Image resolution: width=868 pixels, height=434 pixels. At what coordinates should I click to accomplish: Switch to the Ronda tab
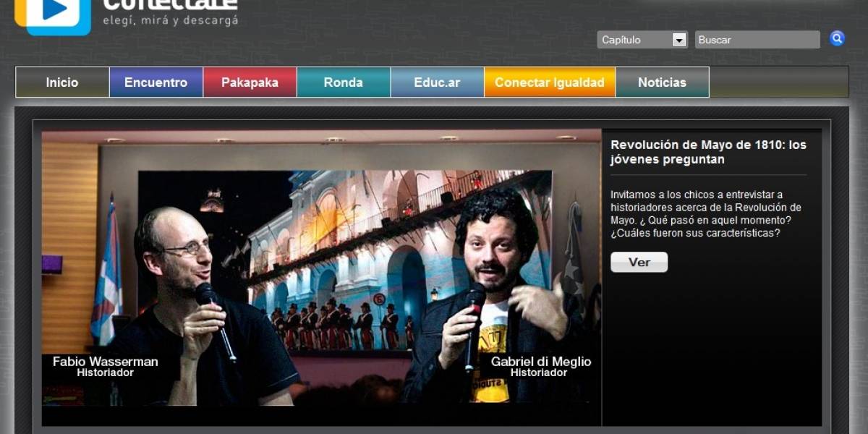click(344, 82)
